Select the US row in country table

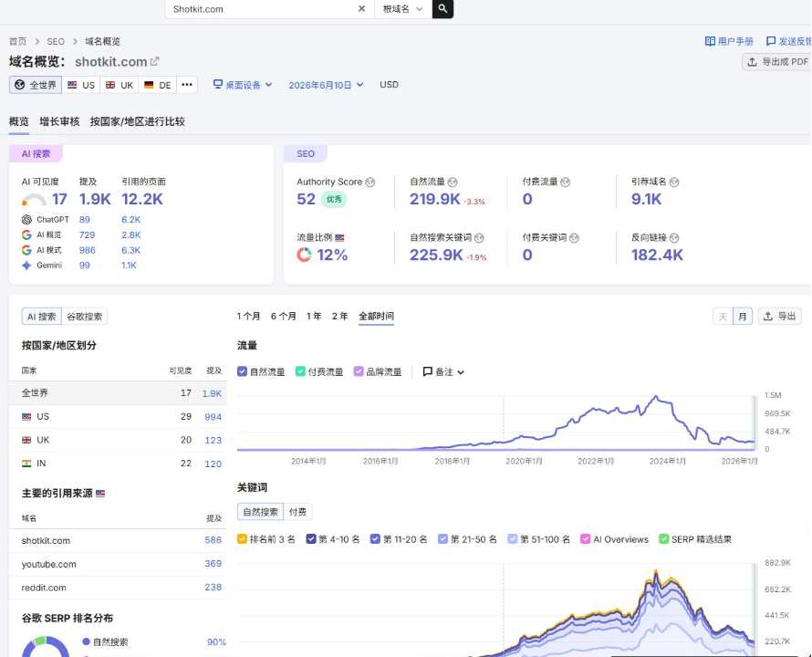point(118,417)
